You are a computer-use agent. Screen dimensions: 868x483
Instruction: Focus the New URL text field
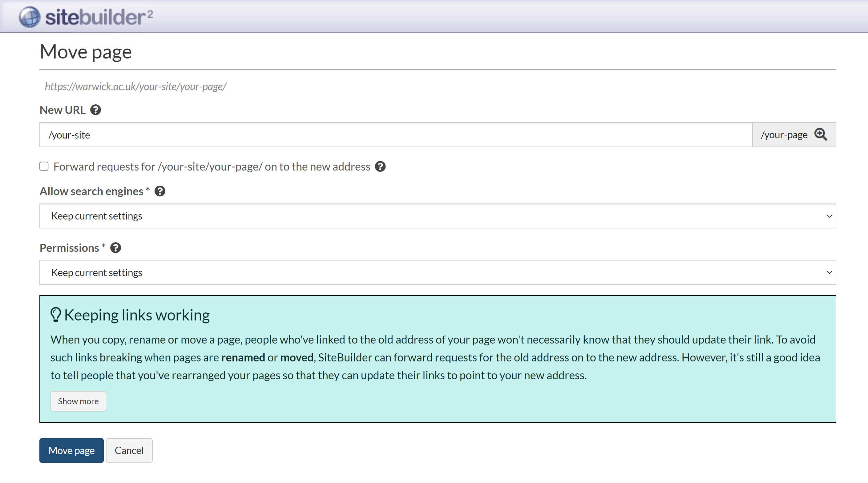pos(396,135)
